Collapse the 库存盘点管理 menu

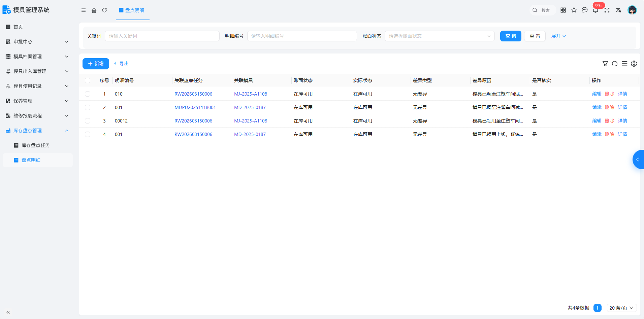(37, 131)
